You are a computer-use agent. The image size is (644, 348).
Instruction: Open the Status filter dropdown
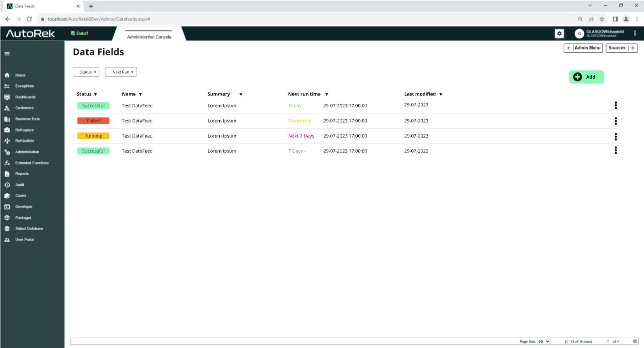[x=86, y=72]
